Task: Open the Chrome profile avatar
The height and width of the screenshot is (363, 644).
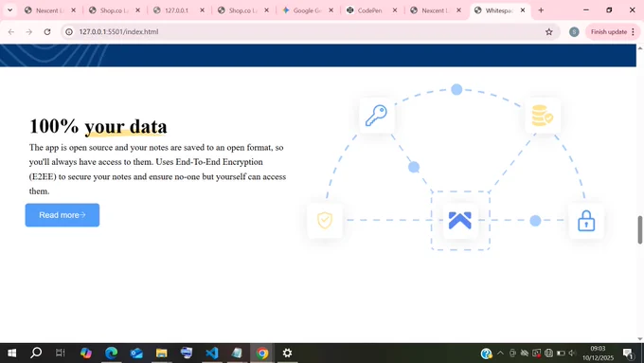Action: click(574, 31)
